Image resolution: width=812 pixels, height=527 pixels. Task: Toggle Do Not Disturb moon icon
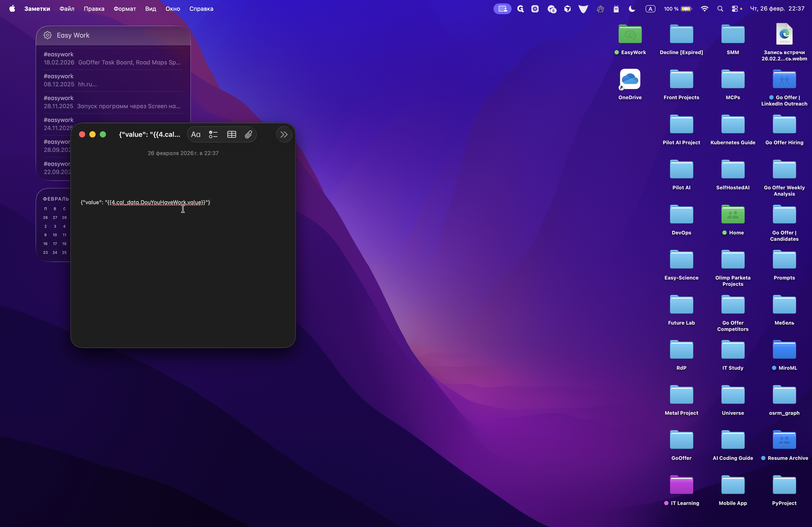click(632, 9)
